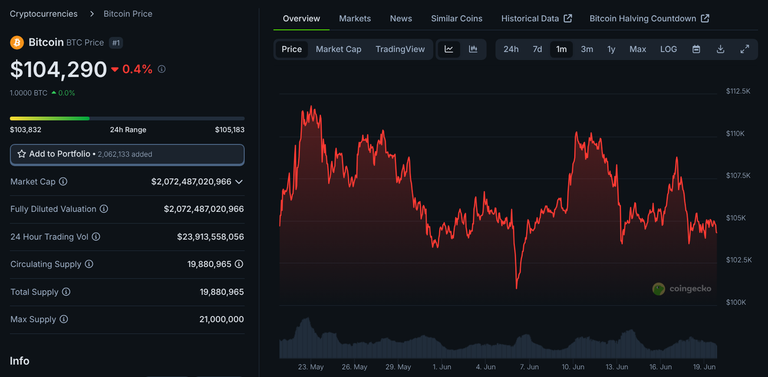Viewport: 768px width, 377px height.
Task: Switch chart to Market Cap mode
Action: click(x=338, y=49)
